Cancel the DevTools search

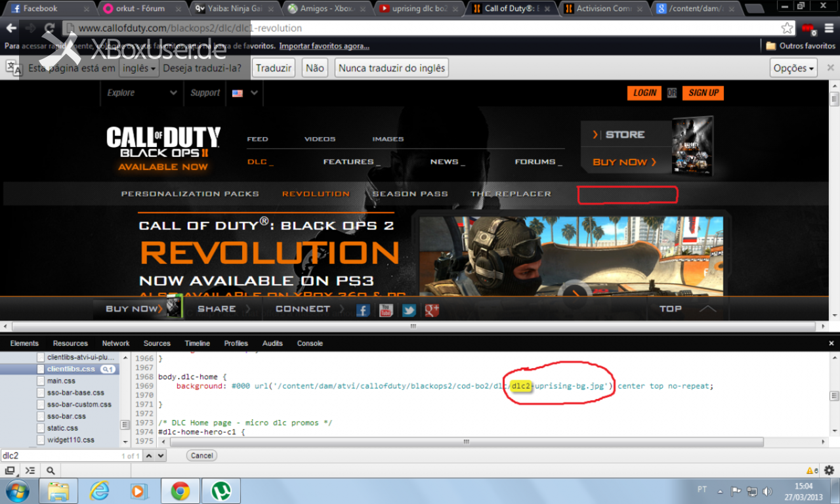click(x=201, y=455)
